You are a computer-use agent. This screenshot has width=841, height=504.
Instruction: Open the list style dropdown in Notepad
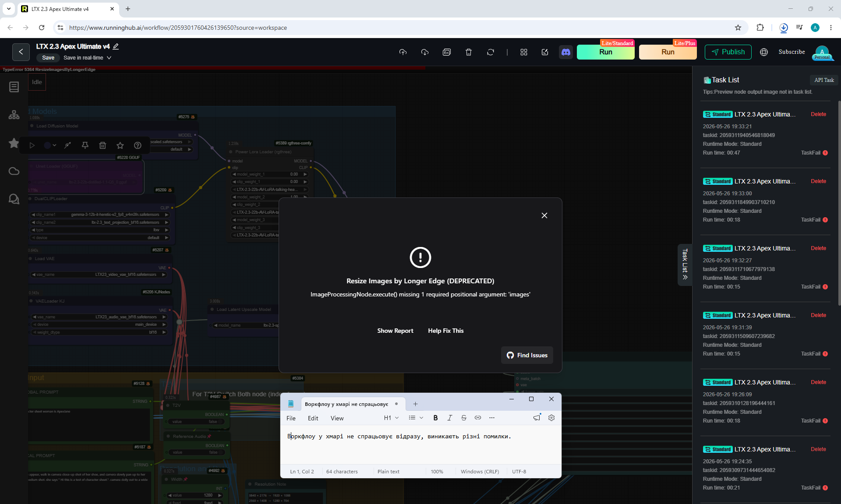click(x=416, y=418)
